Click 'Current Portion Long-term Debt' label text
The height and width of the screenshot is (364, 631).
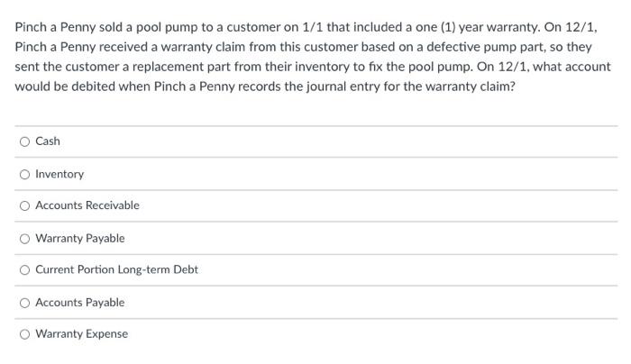(x=116, y=269)
